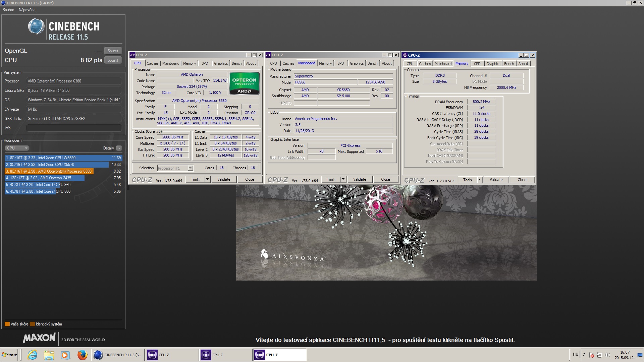This screenshot has width=644, height=362.
Task: Click the Opteron processor logo in CPU-Z
Action: pyautogui.click(x=244, y=83)
